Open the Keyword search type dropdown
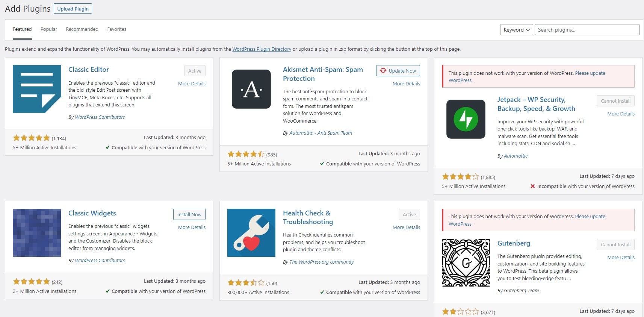This screenshot has width=644, height=317. click(x=516, y=30)
